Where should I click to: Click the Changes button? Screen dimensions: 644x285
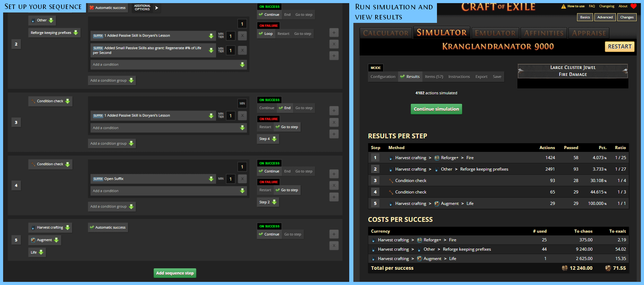point(627,17)
